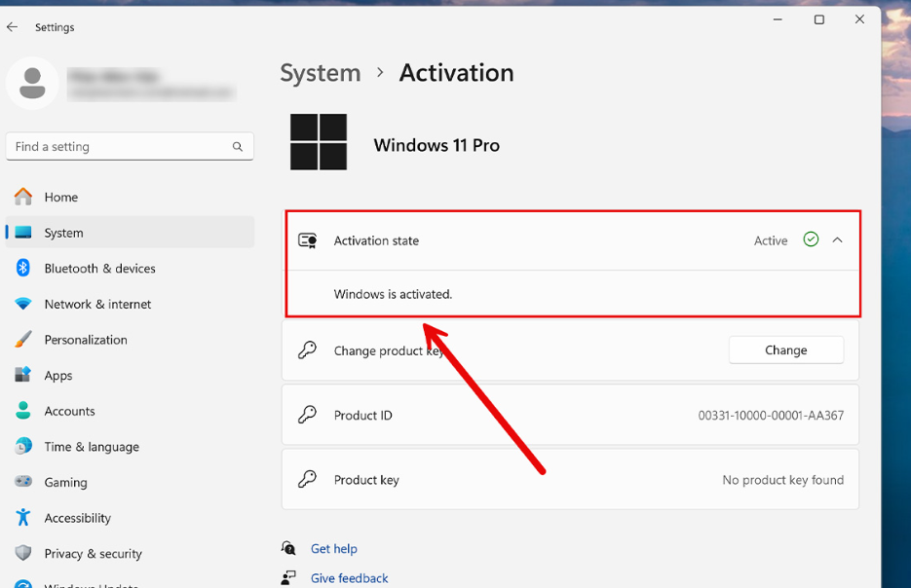Open Privacy & security settings
This screenshot has height=588, width=911.
coord(93,554)
